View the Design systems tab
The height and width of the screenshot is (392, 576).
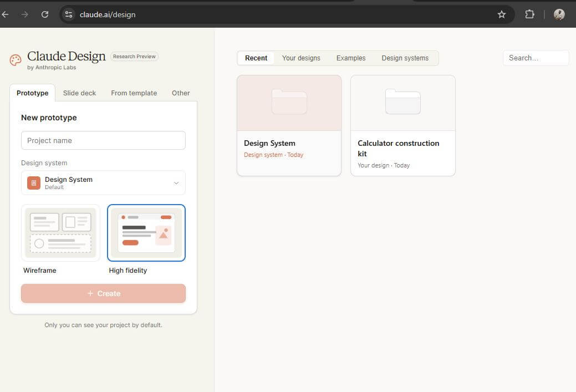405,58
